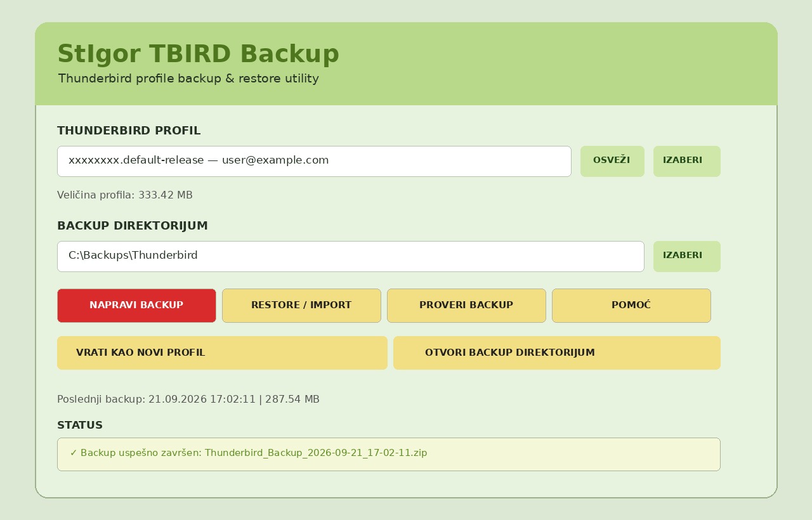812x520 pixels.
Task: Open help with the POMOĆ button
Action: point(631,306)
